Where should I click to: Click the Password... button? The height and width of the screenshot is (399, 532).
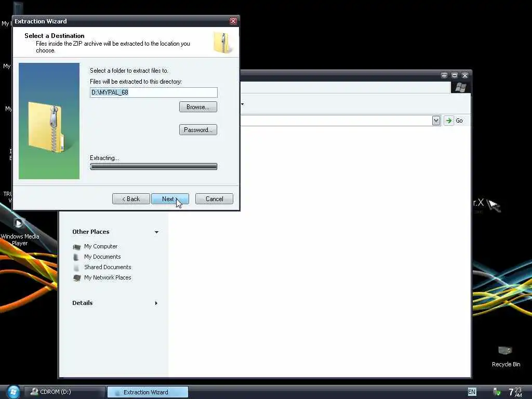click(x=198, y=129)
